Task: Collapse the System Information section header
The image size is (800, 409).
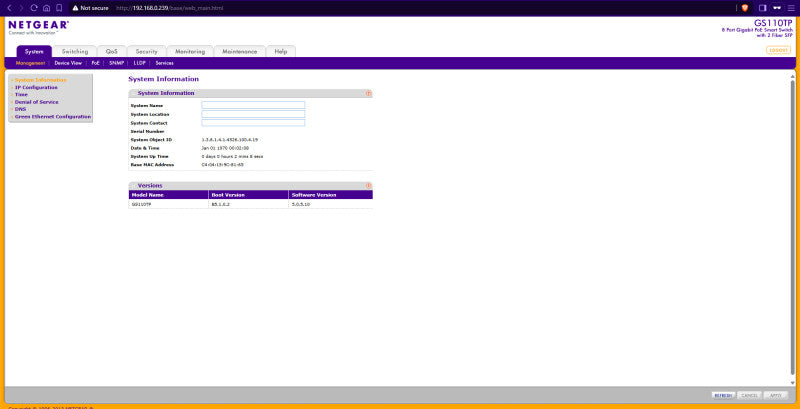Action: 133,93
